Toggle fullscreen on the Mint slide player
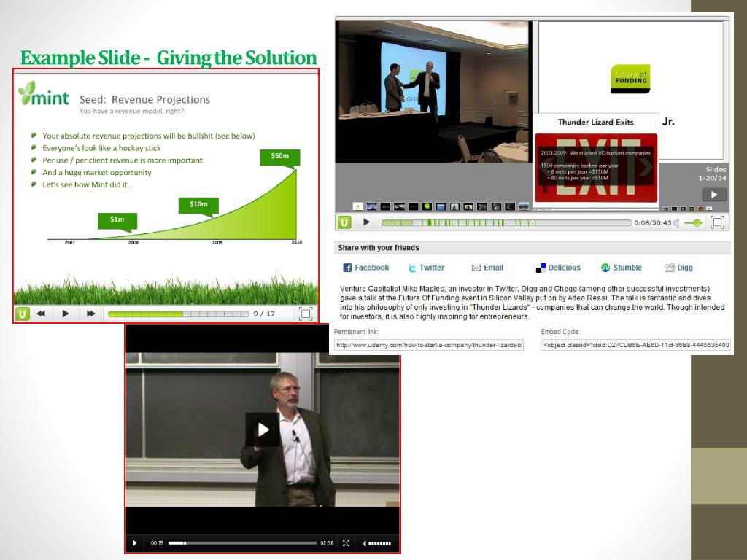Image resolution: width=747 pixels, height=560 pixels. pos(306,314)
